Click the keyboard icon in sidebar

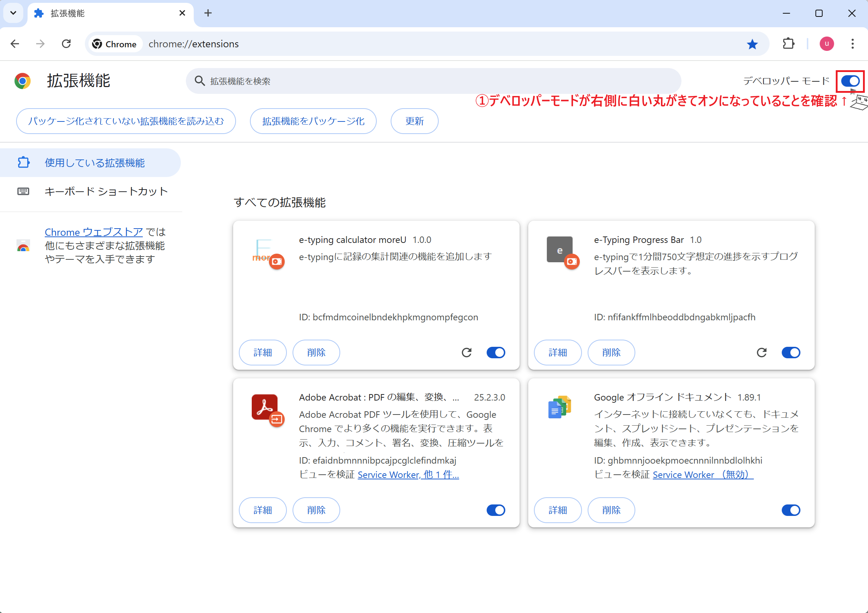(x=23, y=191)
